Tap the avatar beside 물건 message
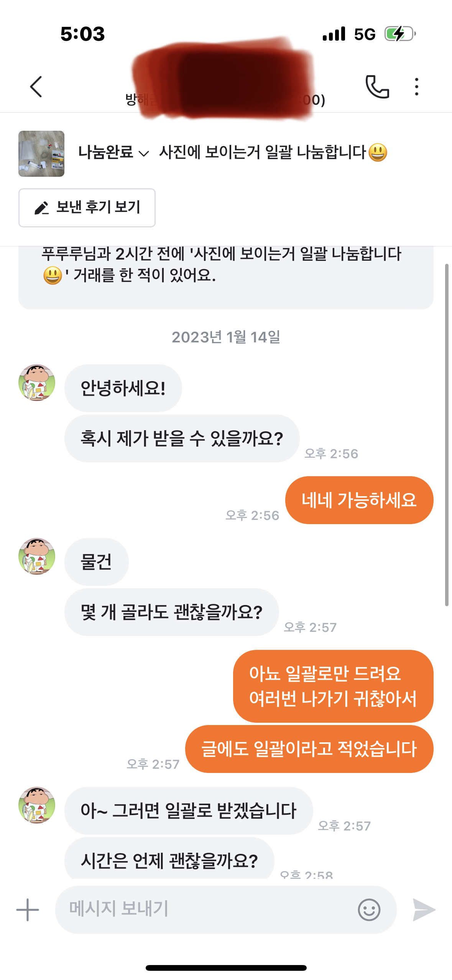Image resolution: width=452 pixels, height=980 pixels. click(37, 556)
